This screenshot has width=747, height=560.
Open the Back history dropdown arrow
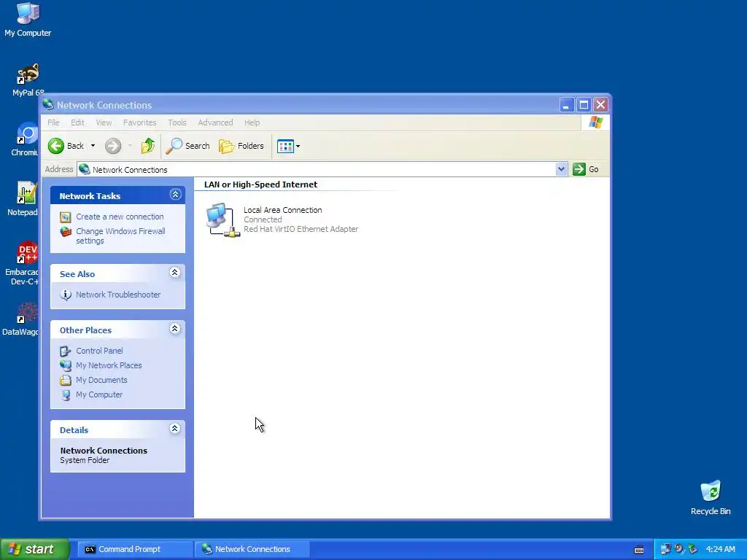tap(93, 146)
